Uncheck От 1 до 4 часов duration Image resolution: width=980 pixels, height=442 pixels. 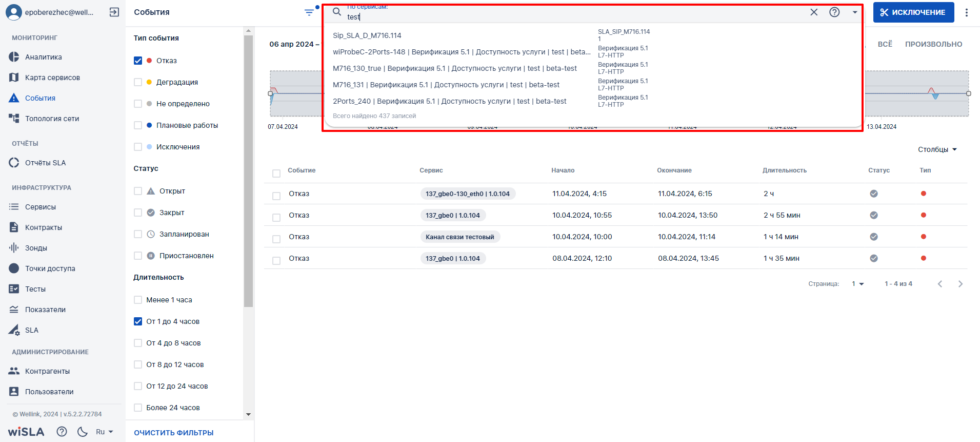click(x=138, y=321)
